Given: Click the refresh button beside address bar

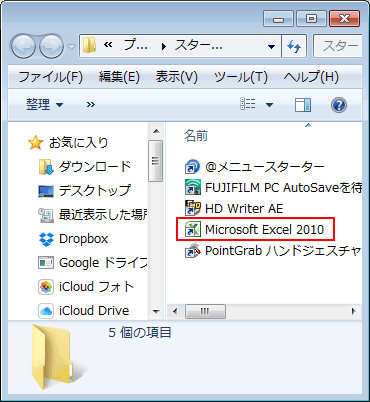Looking at the screenshot, I should point(294,46).
